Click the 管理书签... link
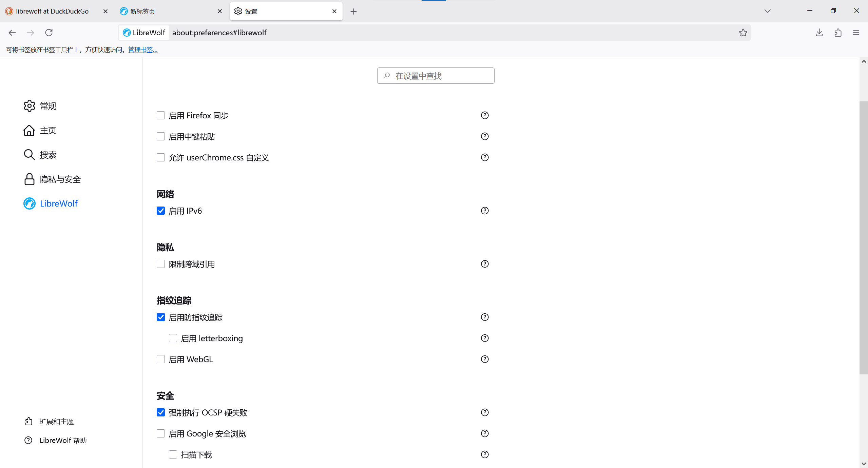This screenshot has width=868, height=468. 143,50
